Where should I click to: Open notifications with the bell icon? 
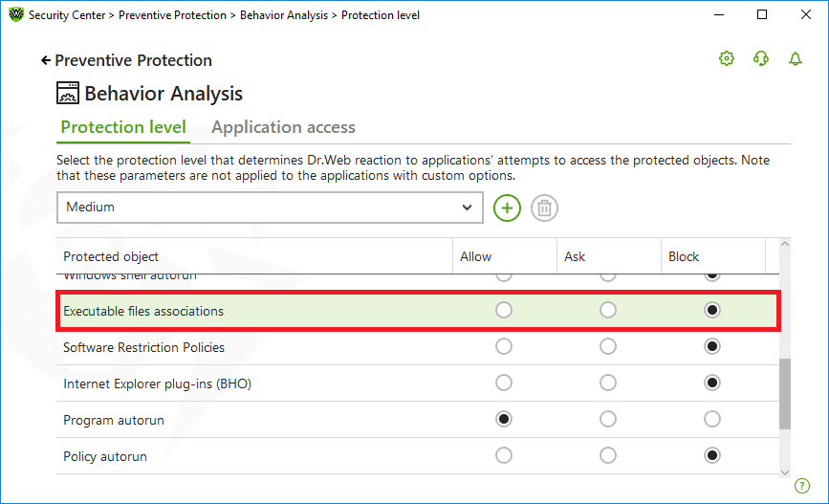pos(796,58)
